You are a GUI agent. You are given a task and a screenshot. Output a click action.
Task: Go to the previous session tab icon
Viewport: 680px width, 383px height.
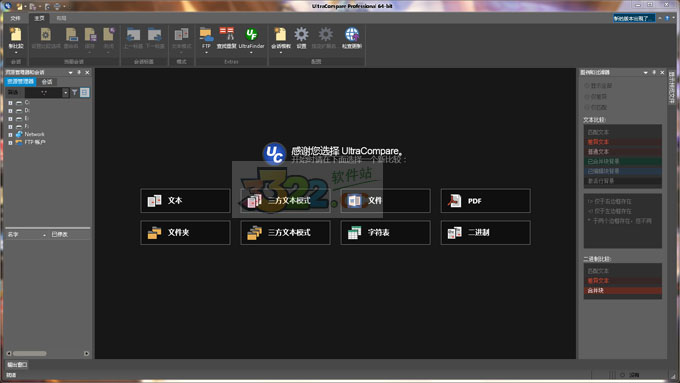pos(133,35)
